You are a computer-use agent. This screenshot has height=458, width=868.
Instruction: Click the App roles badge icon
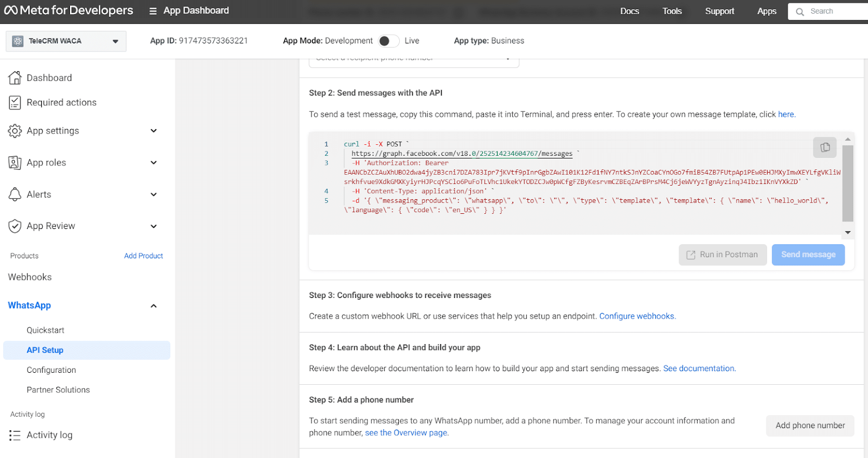(x=15, y=163)
